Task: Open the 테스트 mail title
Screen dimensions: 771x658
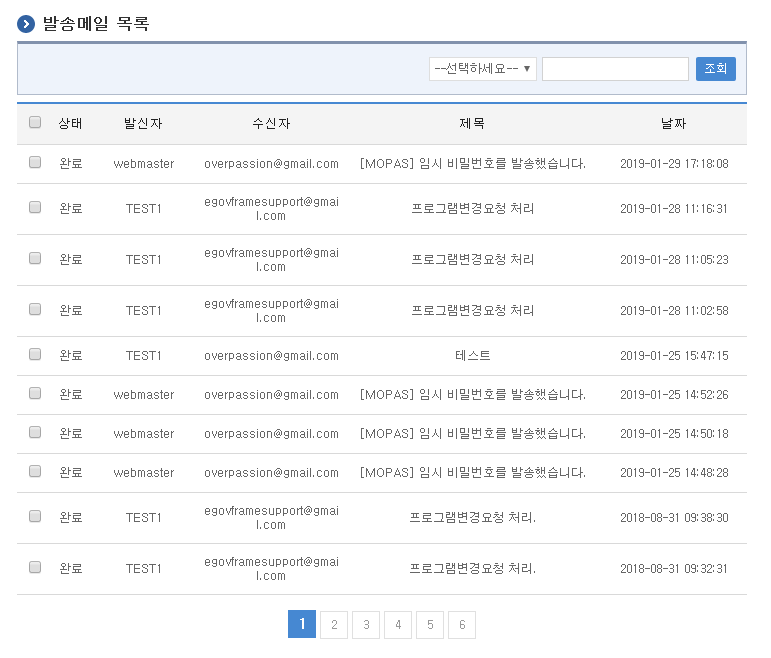Action: tap(472, 355)
